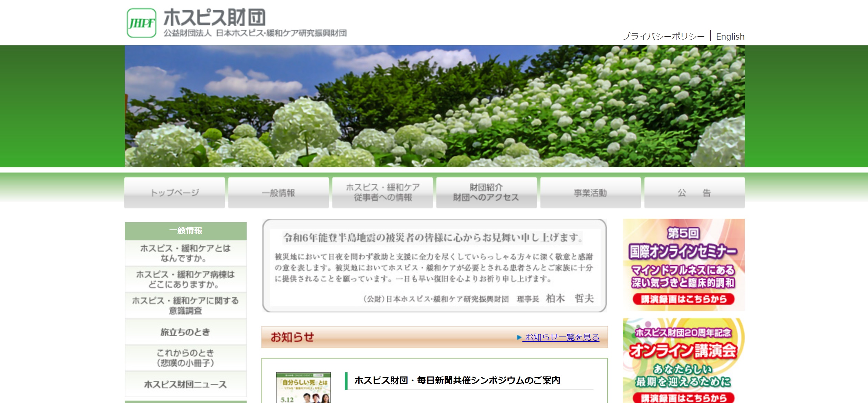This screenshot has height=403, width=868.
Task: Click お知らせ一覧を見る link
Action: [561, 337]
